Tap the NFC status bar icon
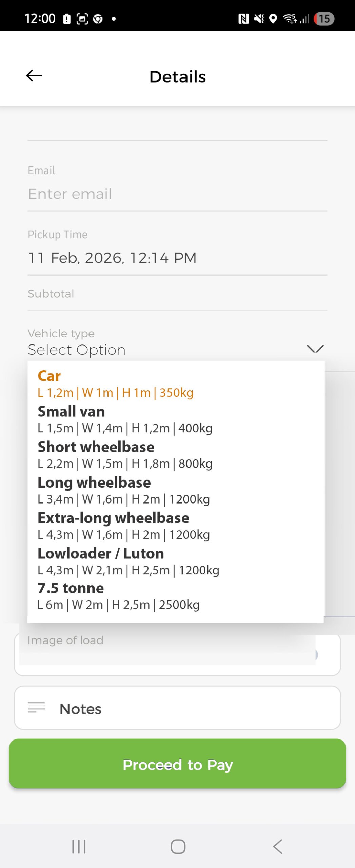Image resolution: width=355 pixels, height=868 pixels. point(243,19)
